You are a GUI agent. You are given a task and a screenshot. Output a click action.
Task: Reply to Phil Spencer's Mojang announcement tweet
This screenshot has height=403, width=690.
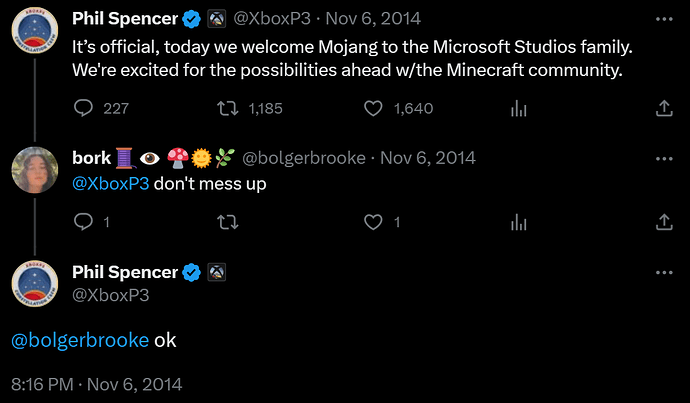tap(83, 108)
